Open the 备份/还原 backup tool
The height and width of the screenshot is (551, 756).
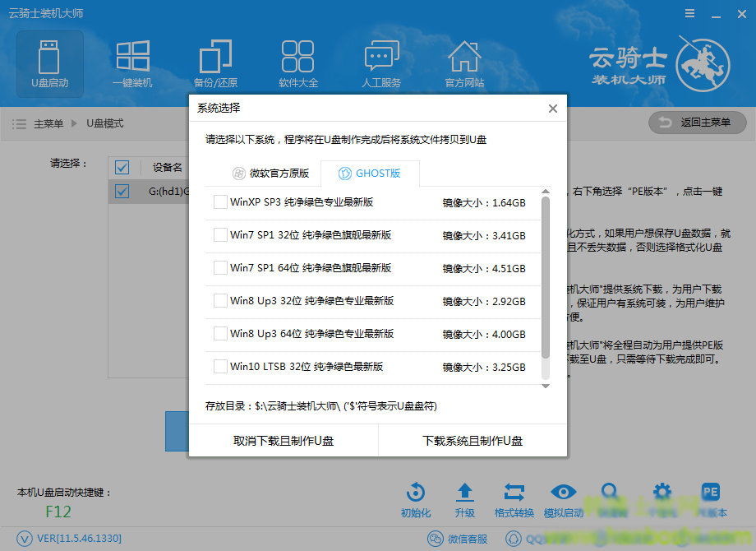pyautogui.click(x=214, y=63)
